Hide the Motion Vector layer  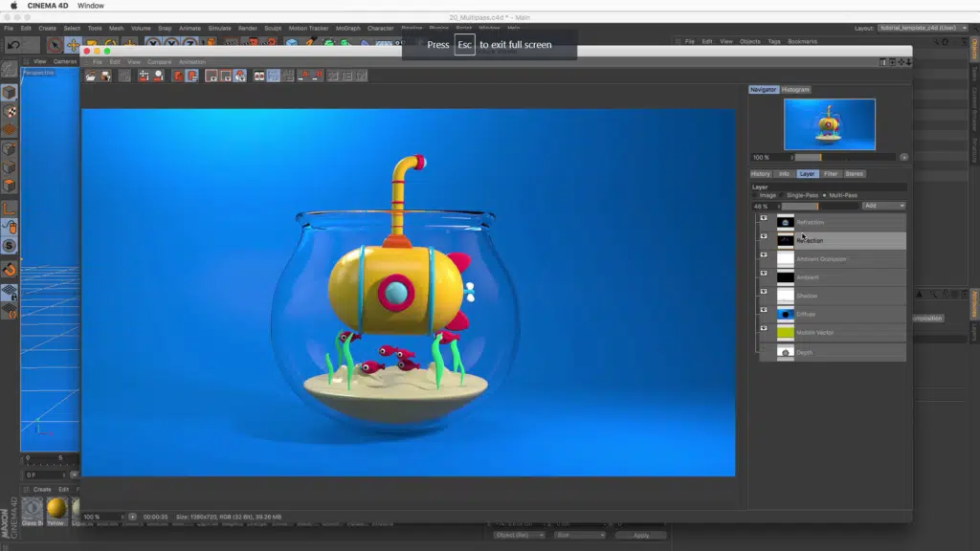pos(764,328)
